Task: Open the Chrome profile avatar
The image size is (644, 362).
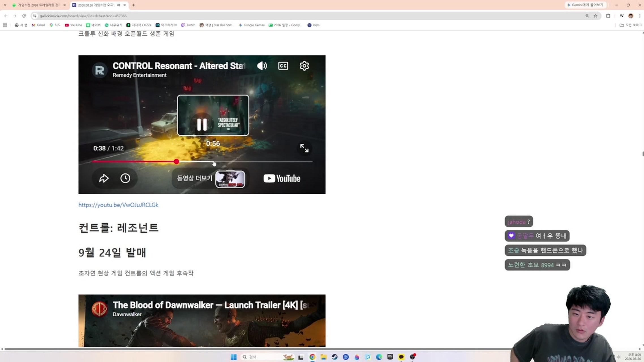Action: click(x=631, y=16)
